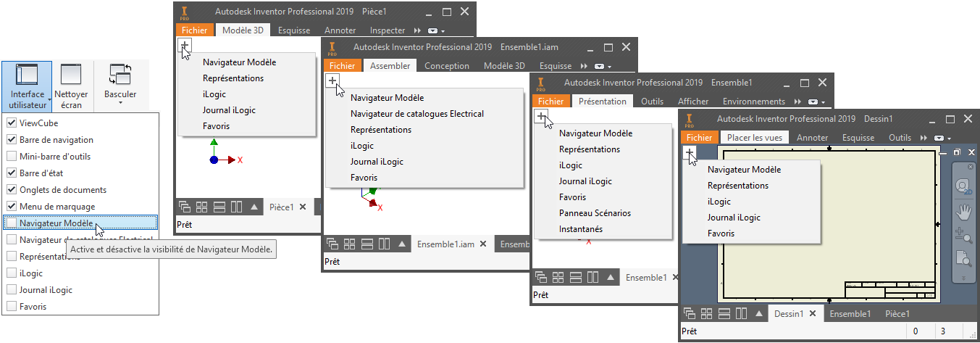The height and width of the screenshot is (343, 980).
Task: Open Inspecter tab in Pièce1 window
Action: click(388, 30)
